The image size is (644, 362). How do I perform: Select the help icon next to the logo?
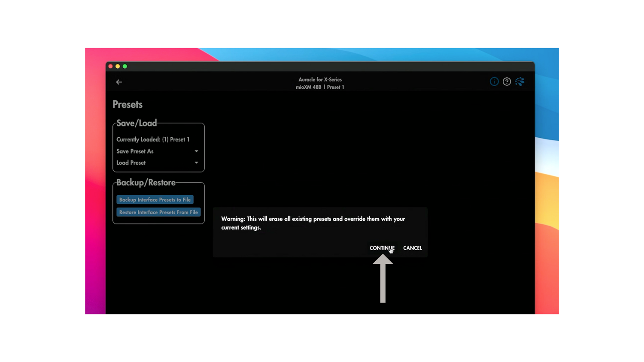(x=507, y=81)
